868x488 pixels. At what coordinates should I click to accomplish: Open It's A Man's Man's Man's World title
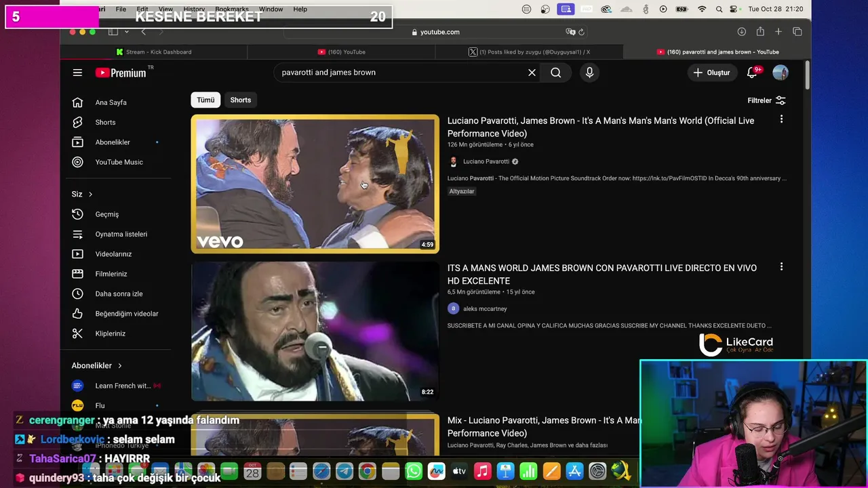tap(601, 127)
